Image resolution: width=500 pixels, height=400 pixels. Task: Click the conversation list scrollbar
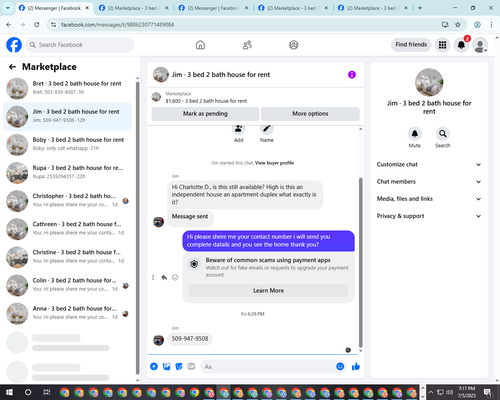(x=137, y=228)
